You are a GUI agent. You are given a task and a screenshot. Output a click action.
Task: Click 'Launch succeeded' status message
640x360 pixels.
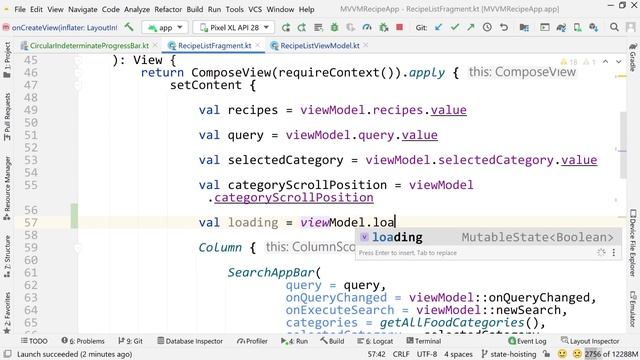click(x=74, y=354)
